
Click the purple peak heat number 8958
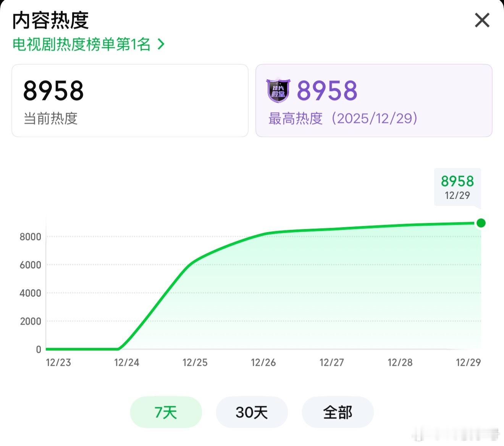coord(327,90)
